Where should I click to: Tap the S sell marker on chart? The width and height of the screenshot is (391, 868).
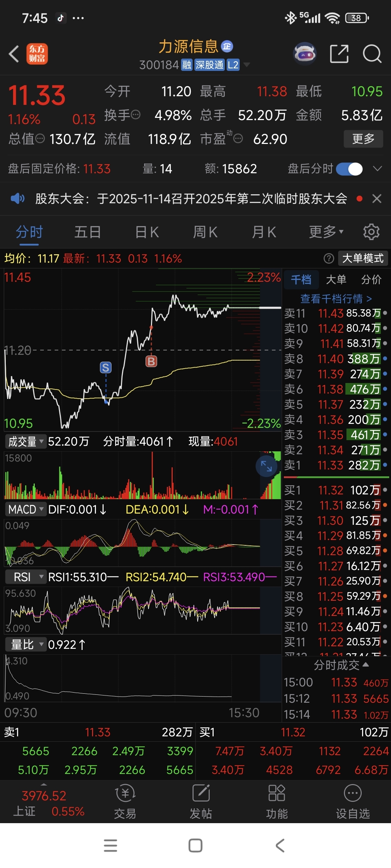pyautogui.click(x=106, y=367)
